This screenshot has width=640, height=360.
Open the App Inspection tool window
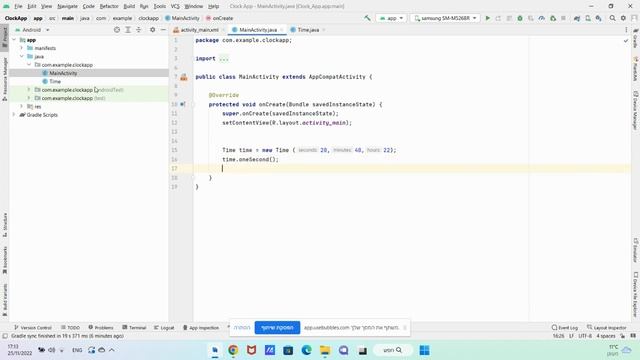(201, 327)
